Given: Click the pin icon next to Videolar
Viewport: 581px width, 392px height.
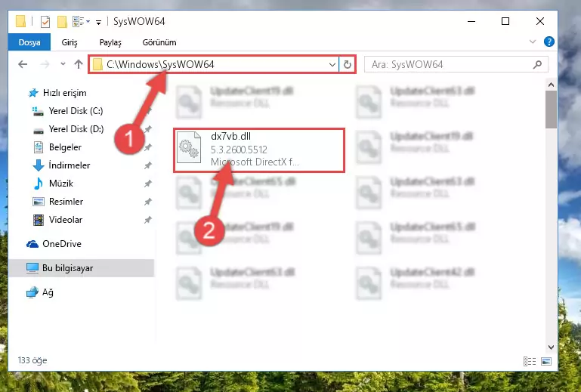Looking at the screenshot, I should point(148,220).
